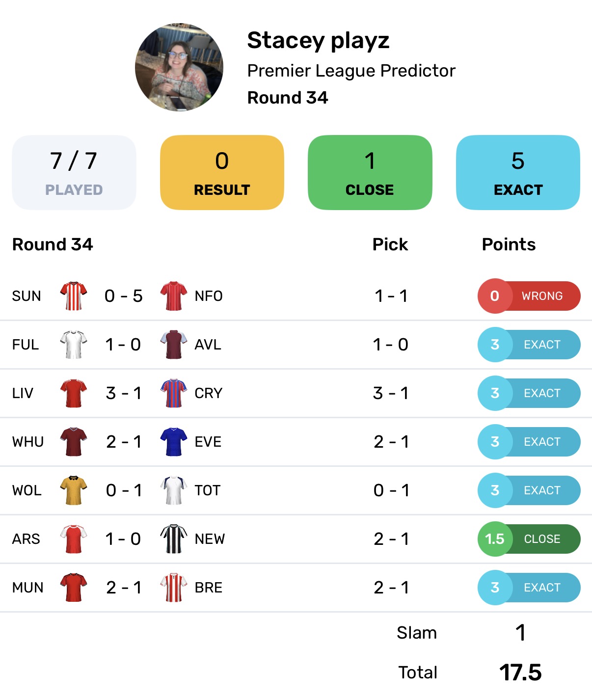
Task: Click Stacey playz profile photo
Action: [x=179, y=67]
